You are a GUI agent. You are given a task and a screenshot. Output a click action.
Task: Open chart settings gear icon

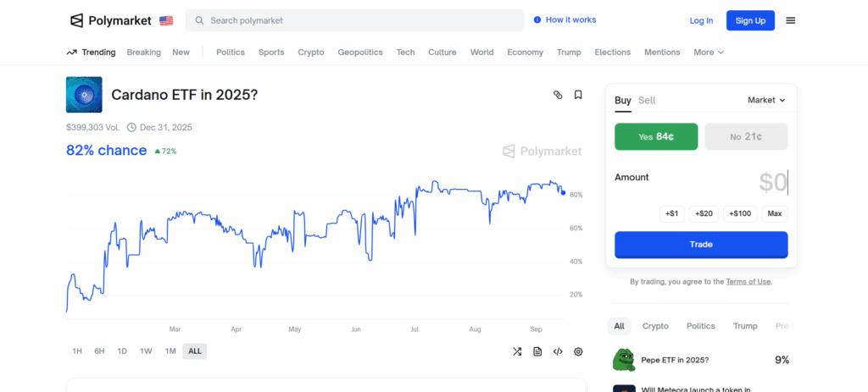pyautogui.click(x=578, y=351)
